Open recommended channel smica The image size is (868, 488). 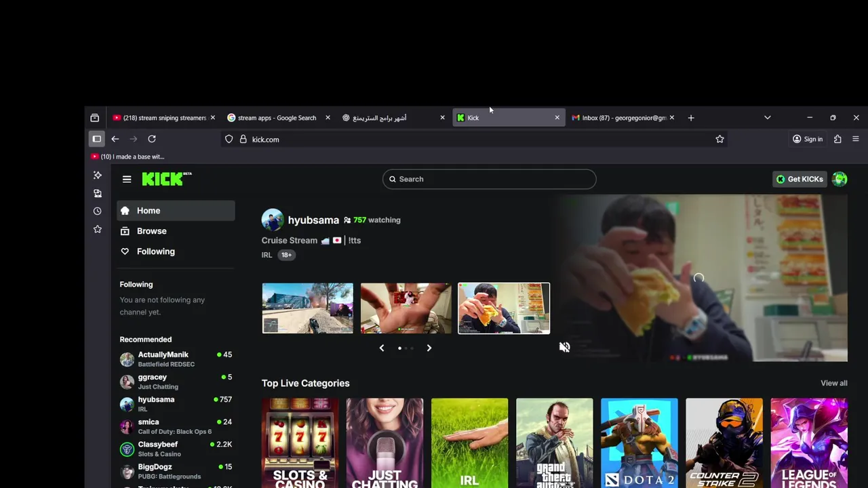tap(176, 426)
